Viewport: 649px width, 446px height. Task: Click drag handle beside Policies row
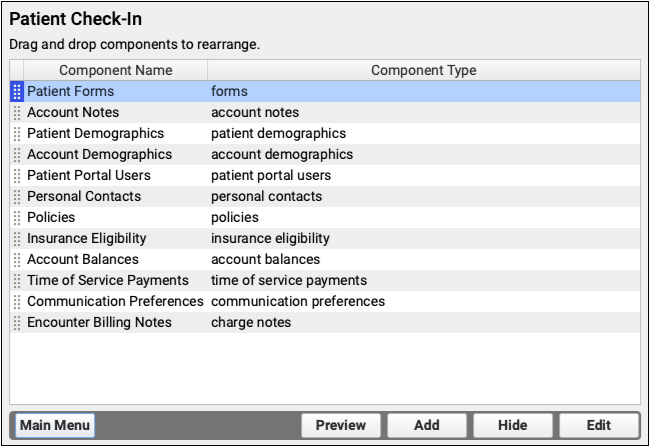[x=17, y=217]
